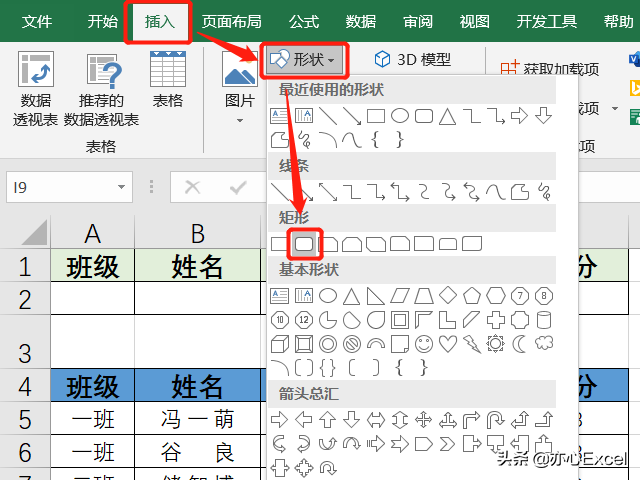The width and height of the screenshot is (640, 480).
Task: Pick down arrow in recently used shapes
Action: (543, 116)
